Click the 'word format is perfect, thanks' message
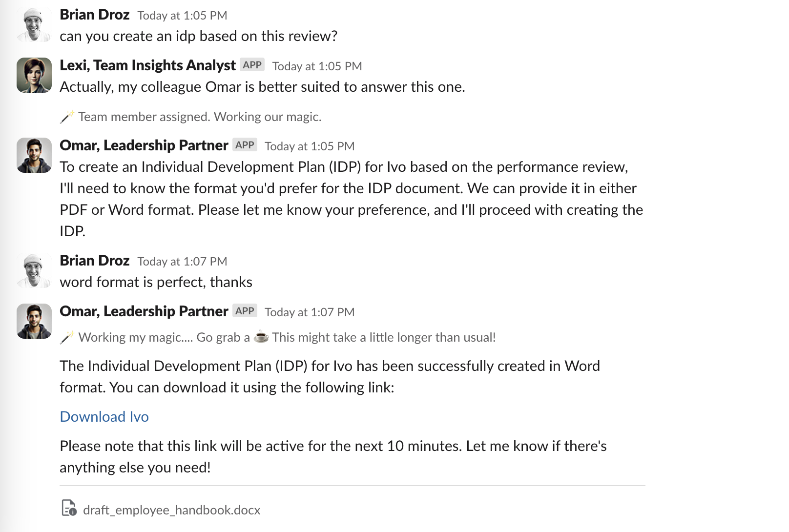This screenshot has height=532, width=789. click(x=156, y=282)
